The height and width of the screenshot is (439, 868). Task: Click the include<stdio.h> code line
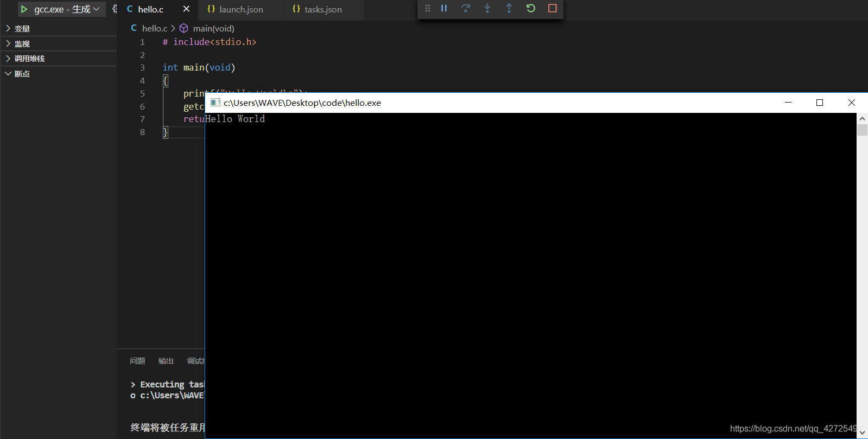[x=210, y=42]
